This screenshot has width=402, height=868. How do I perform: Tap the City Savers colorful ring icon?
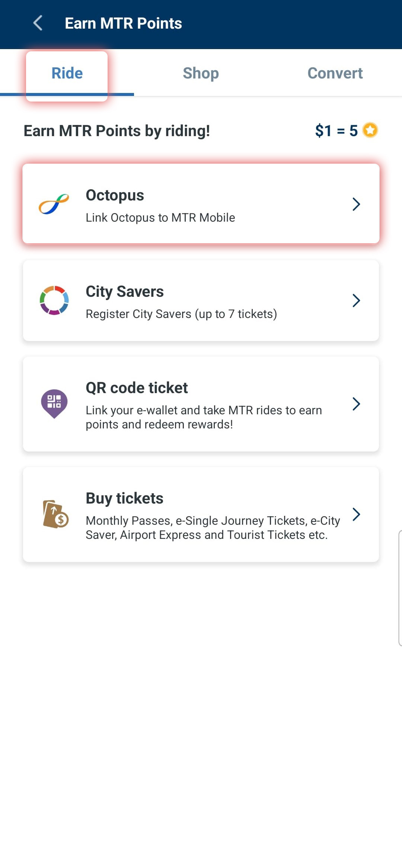54,300
